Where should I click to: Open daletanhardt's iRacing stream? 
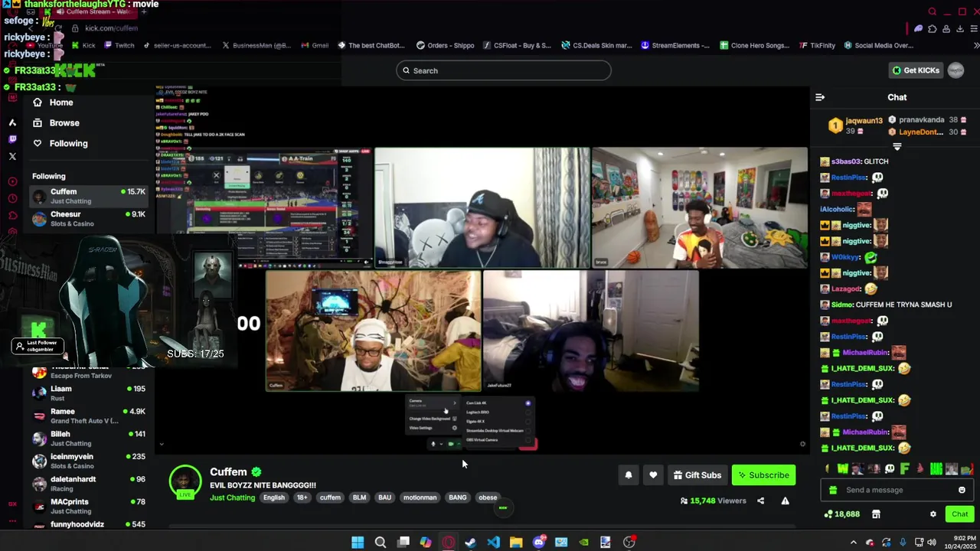[x=89, y=484]
